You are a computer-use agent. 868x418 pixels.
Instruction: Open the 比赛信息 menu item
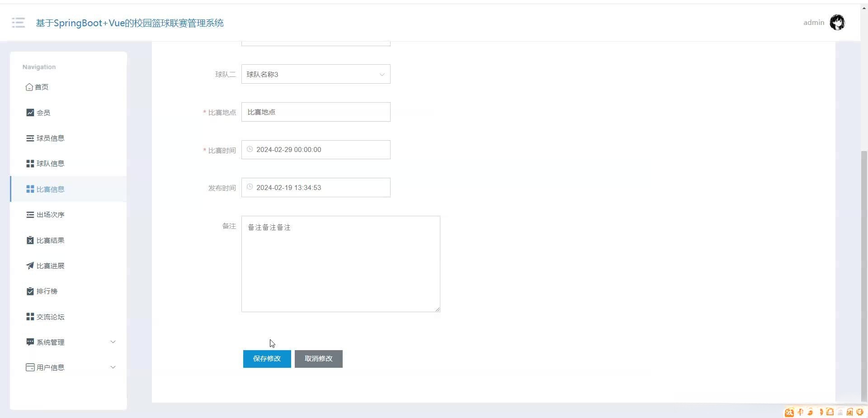[68, 189]
